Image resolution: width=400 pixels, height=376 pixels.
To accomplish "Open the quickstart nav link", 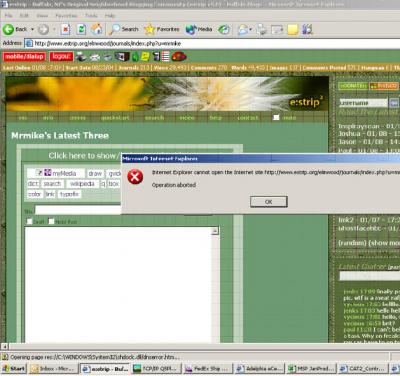I will coord(115,118).
